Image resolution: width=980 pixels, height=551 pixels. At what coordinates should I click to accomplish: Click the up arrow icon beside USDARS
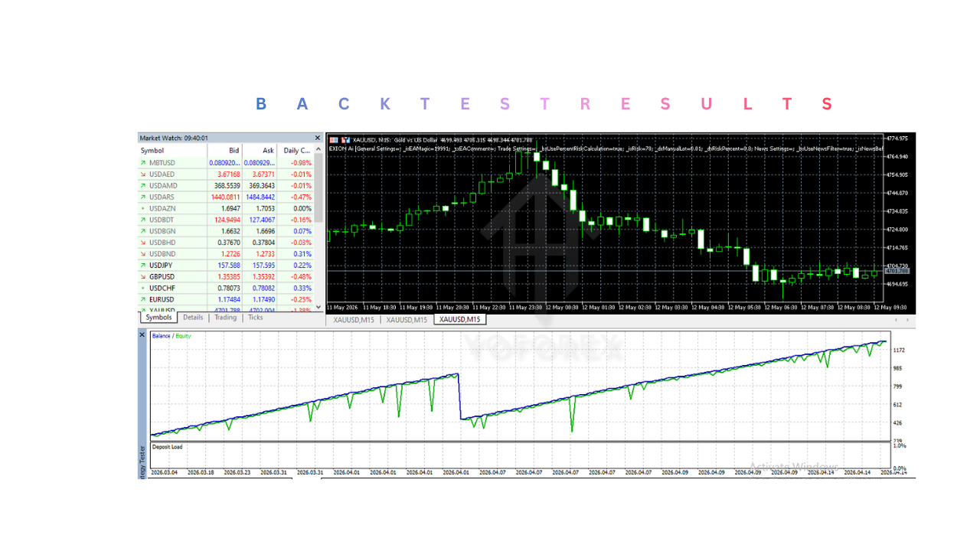pos(143,197)
